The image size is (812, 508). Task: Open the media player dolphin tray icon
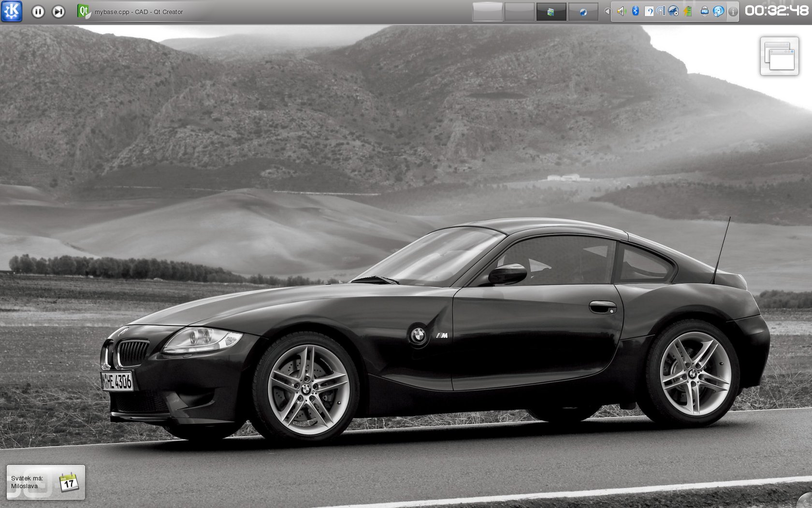673,11
